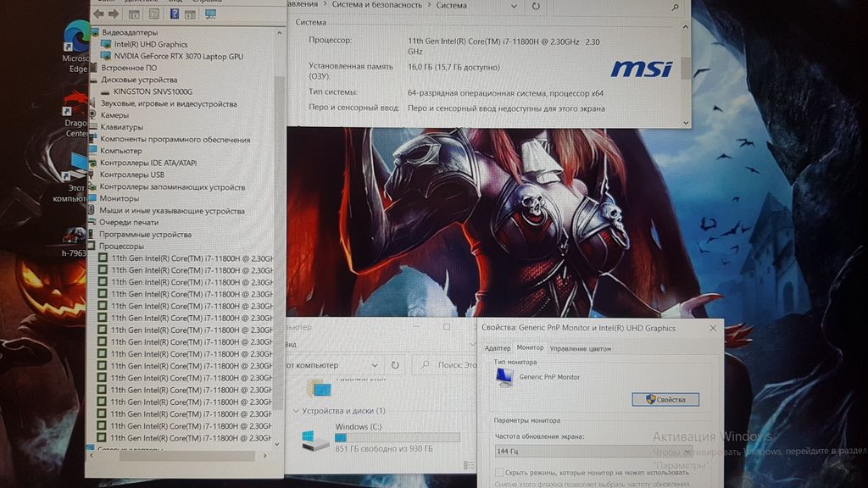This screenshot has height=488, width=868.
Task: Open the Windows (C:) drive icon
Action: (315, 440)
